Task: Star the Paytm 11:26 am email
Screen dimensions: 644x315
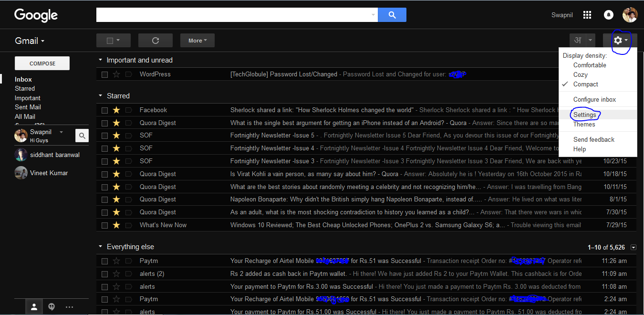Action: tap(116, 261)
